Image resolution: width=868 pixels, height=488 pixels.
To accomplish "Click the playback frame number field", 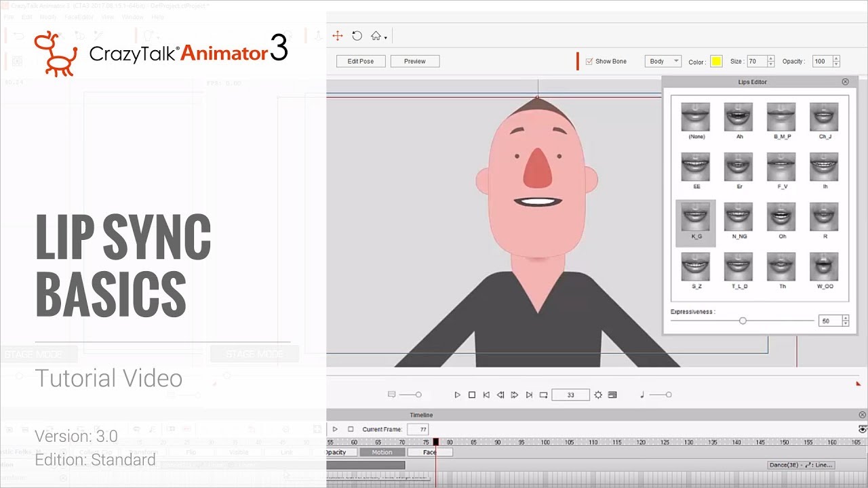I will 570,394.
